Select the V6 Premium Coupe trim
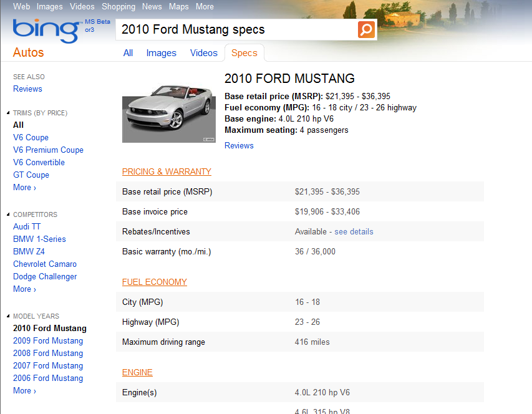This screenshot has height=414, width=532. pyautogui.click(x=48, y=150)
